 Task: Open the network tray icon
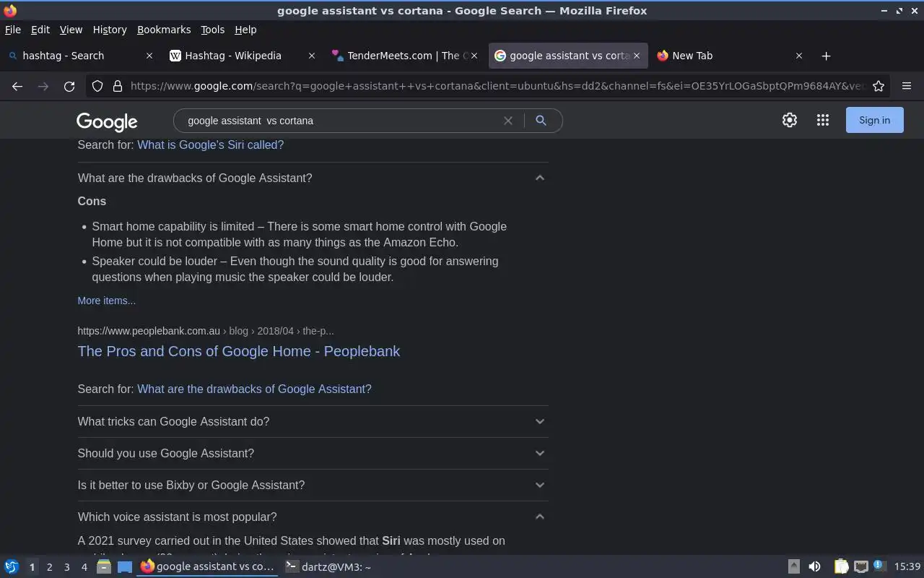[860, 567]
